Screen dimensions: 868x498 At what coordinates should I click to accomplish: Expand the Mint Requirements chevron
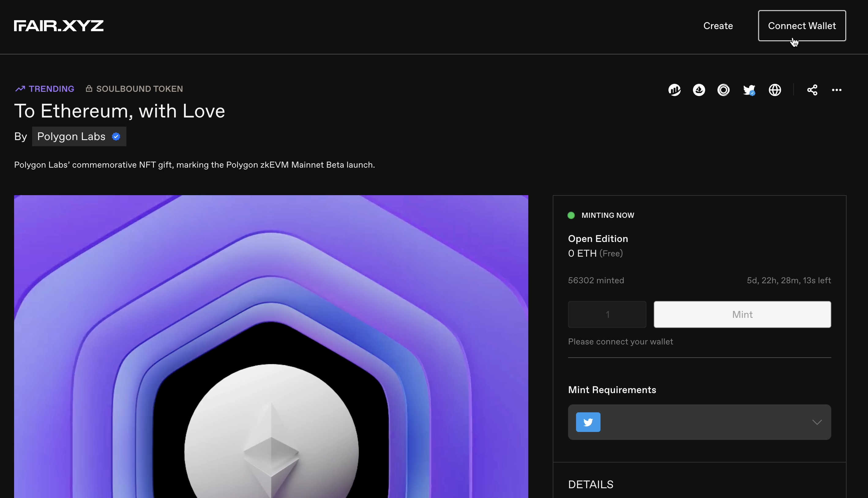pos(817,422)
